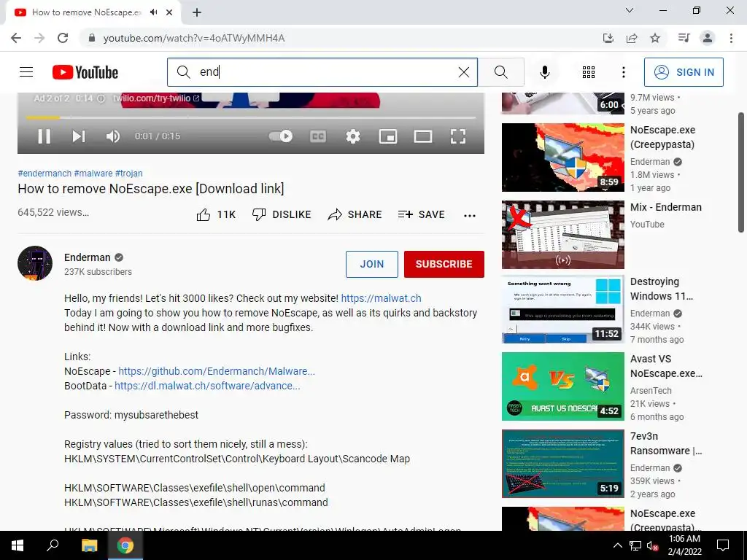Open 7ev3n Ransomware video thumbnail

tap(562, 464)
